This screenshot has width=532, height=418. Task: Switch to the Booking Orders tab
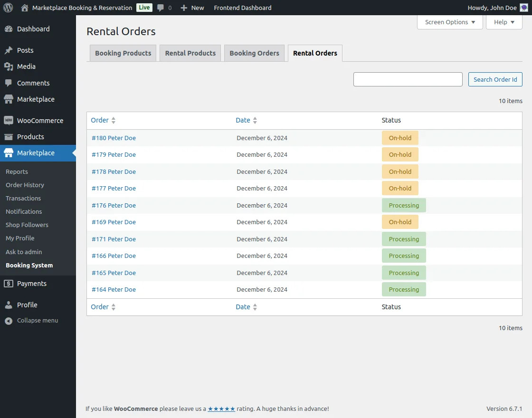(254, 53)
